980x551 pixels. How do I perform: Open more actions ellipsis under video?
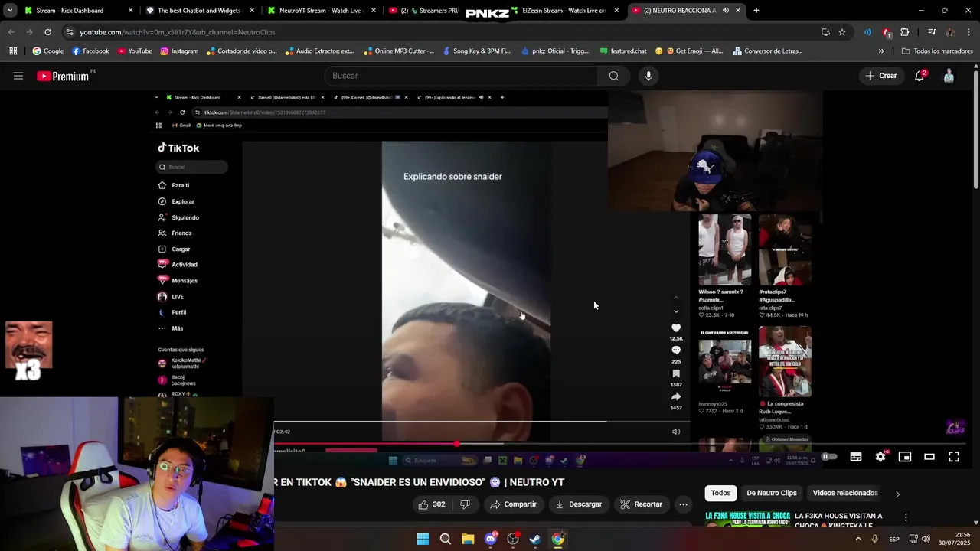coord(683,504)
